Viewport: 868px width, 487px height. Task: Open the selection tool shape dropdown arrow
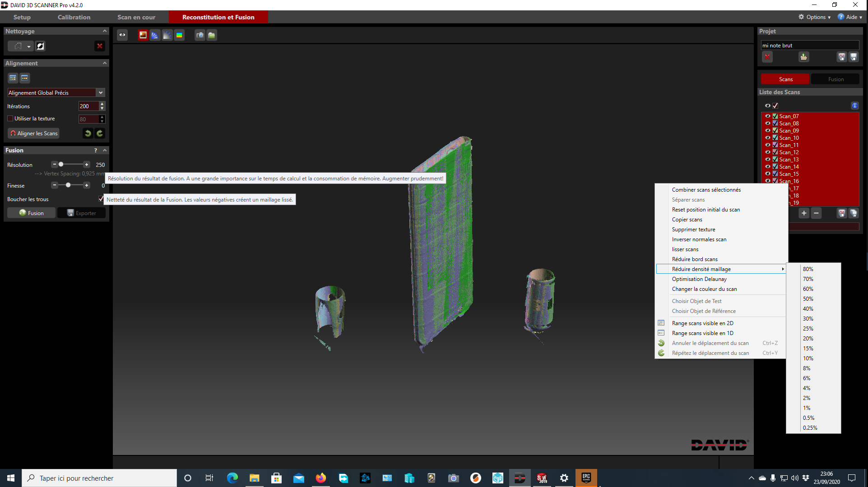28,46
